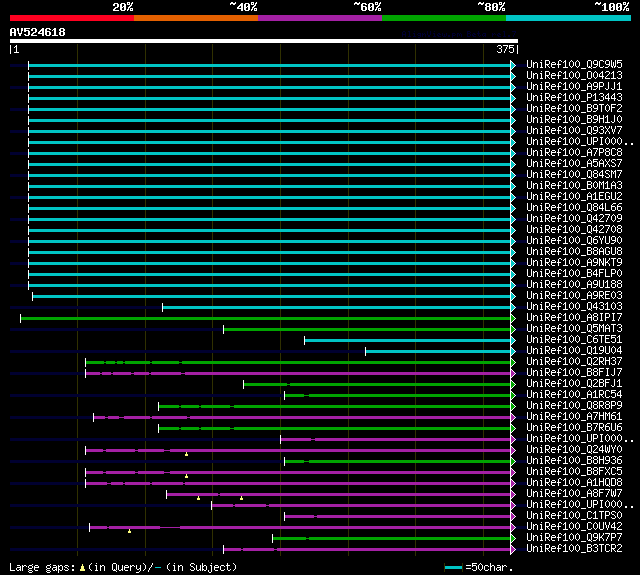Select UniRef100_Q8R8P9 label
This screenshot has width=640, height=575.
point(574,406)
